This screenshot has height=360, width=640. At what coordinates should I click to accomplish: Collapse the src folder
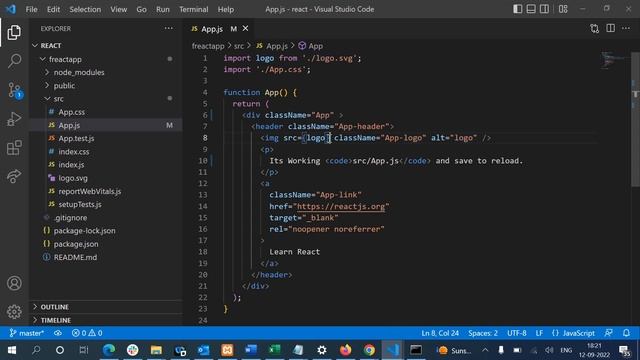point(106,99)
